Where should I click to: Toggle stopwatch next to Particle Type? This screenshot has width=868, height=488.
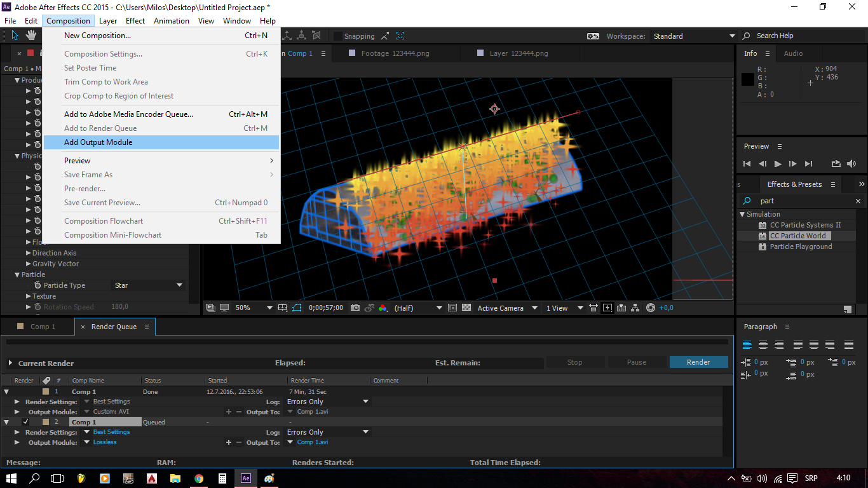tap(37, 285)
